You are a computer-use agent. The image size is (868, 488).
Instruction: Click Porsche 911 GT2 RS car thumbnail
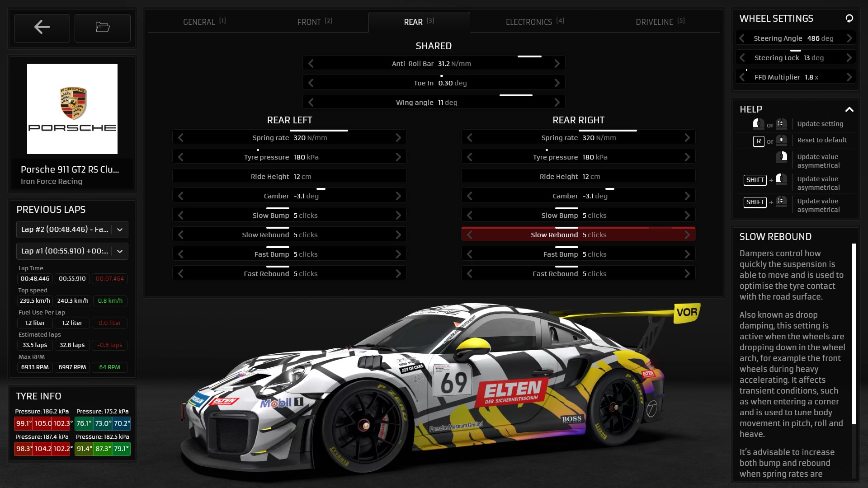coord(72,109)
